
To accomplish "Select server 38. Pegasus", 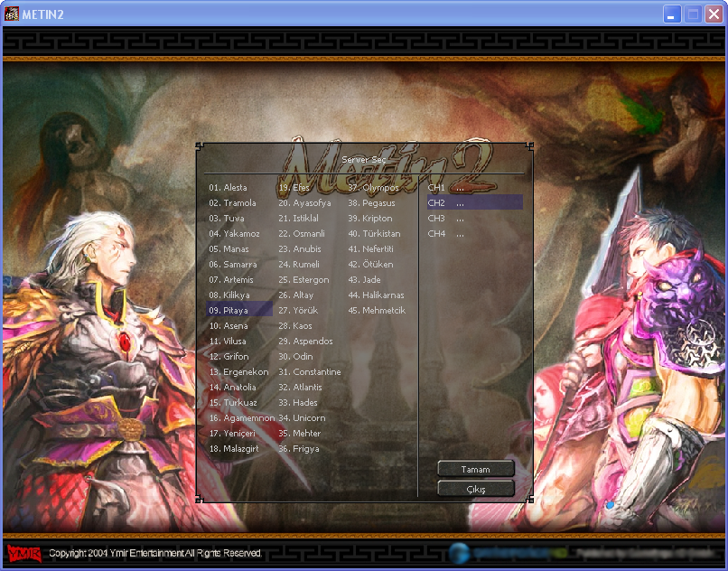I will (371, 203).
